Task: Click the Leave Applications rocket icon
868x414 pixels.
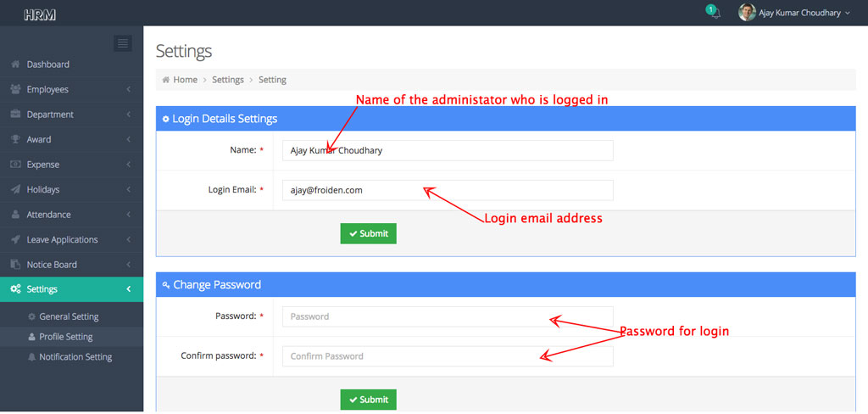Action: click(15, 239)
